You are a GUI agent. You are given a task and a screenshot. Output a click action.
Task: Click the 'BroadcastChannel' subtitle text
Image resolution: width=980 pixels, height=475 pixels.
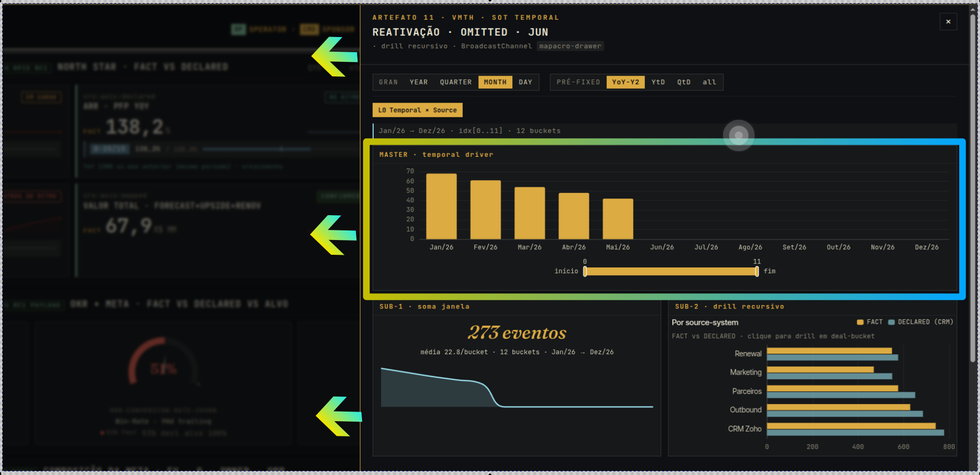pyautogui.click(x=497, y=46)
